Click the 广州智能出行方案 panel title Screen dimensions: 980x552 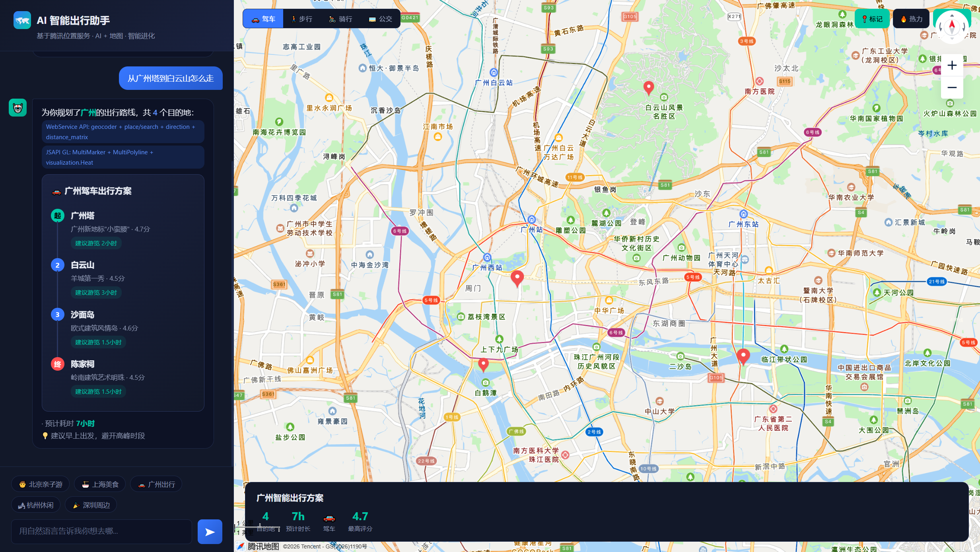click(290, 498)
